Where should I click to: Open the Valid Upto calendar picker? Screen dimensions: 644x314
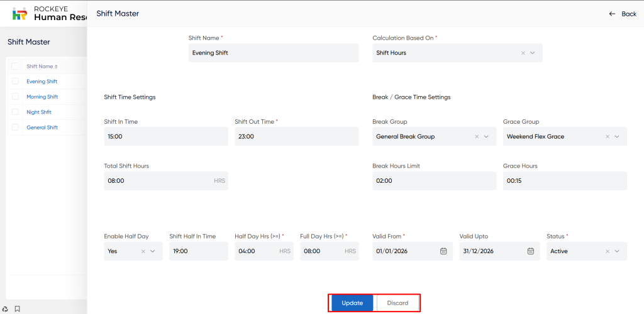[x=530, y=251]
